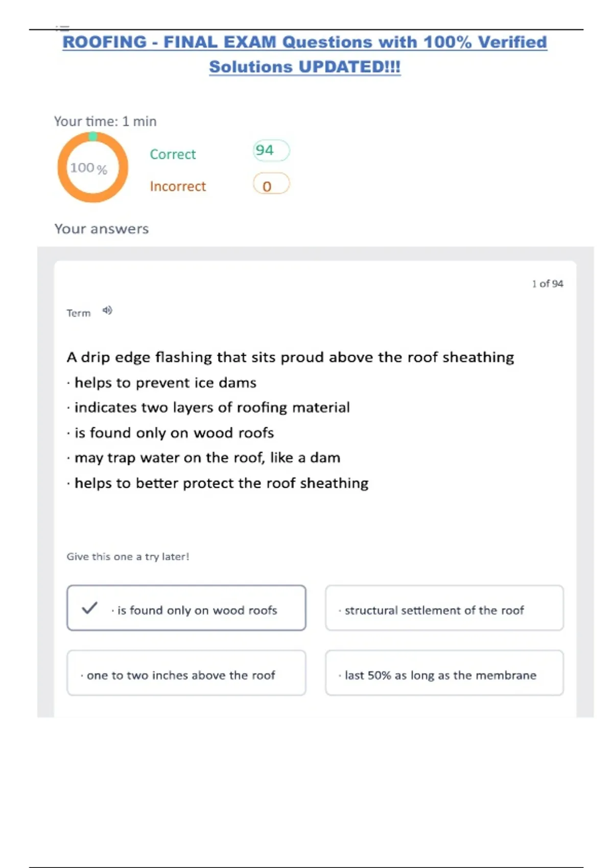The height and width of the screenshot is (868, 613).
Task: Click the Incorrect count badge showing 0
Action: point(271,185)
